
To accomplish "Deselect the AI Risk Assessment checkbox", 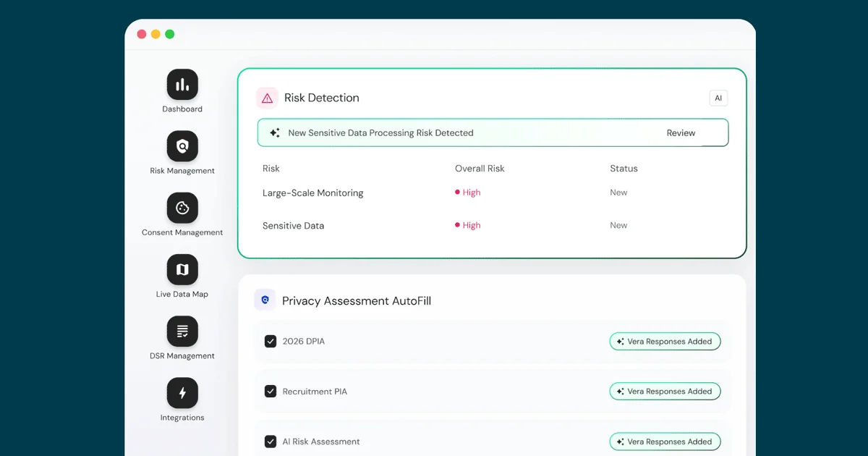I will tap(270, 441).
